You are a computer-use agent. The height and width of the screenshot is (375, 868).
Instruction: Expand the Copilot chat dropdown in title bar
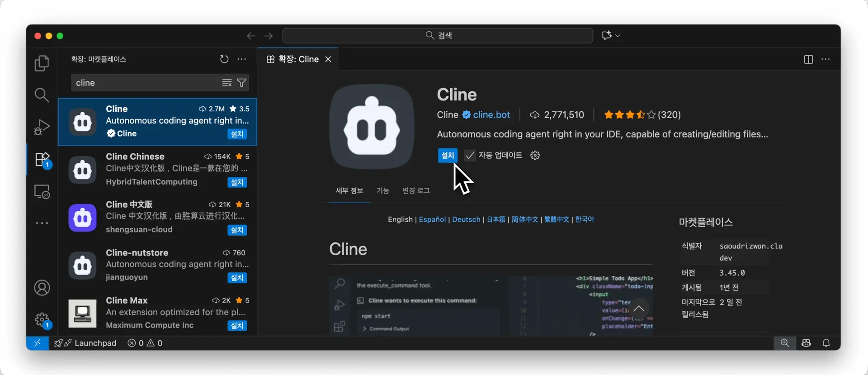(x=618, y=36)
